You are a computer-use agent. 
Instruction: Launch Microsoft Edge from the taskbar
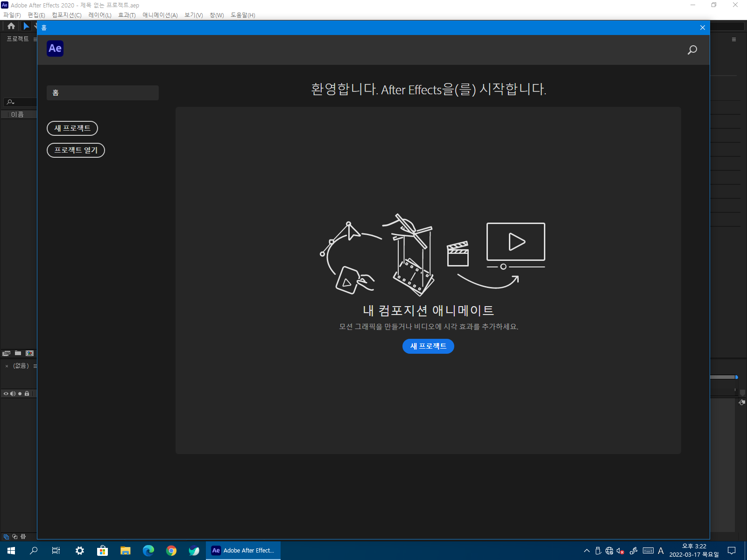tap(148, 551)
